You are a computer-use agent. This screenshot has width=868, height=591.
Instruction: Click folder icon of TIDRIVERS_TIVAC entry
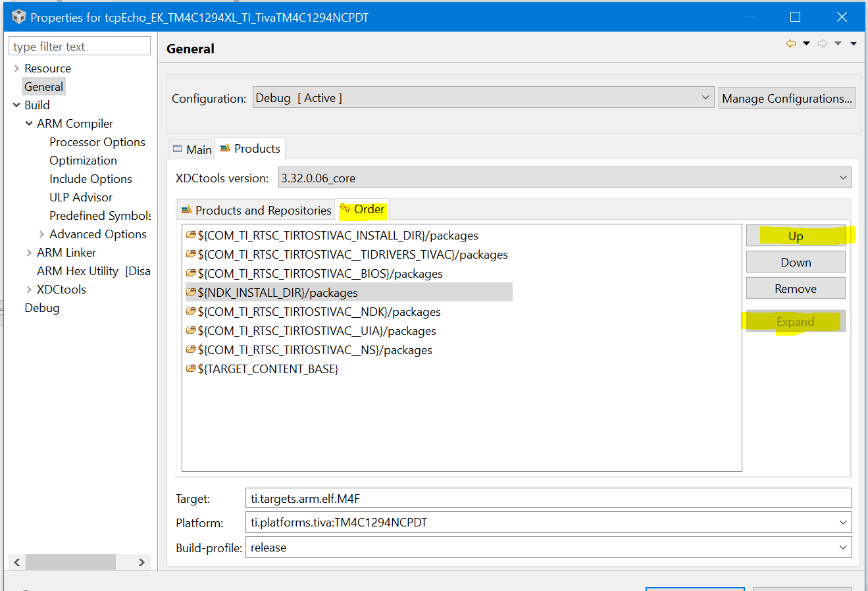[x=191, y=254]
